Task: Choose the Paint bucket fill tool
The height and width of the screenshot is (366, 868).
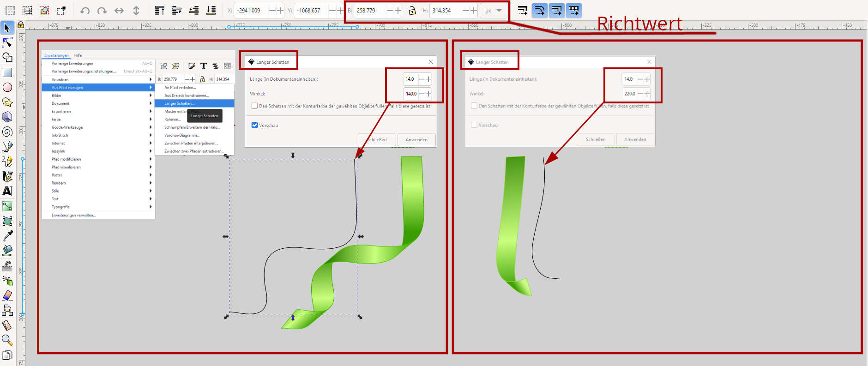Action: (x=7, y=251)
